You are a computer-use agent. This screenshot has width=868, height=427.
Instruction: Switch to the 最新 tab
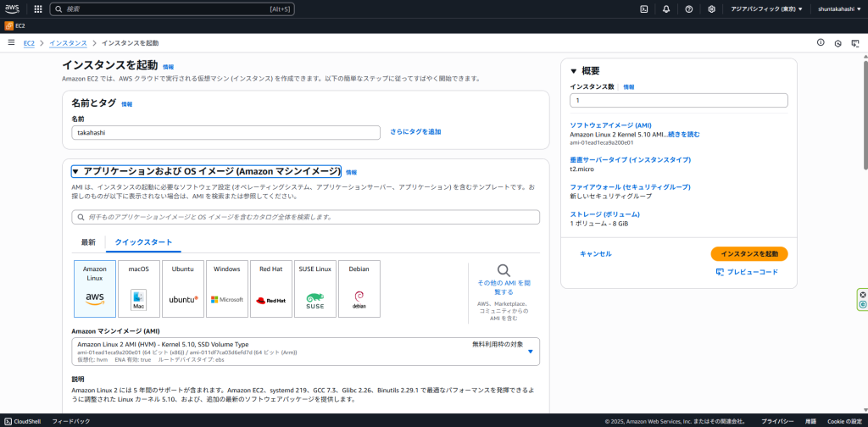[88, 242]
